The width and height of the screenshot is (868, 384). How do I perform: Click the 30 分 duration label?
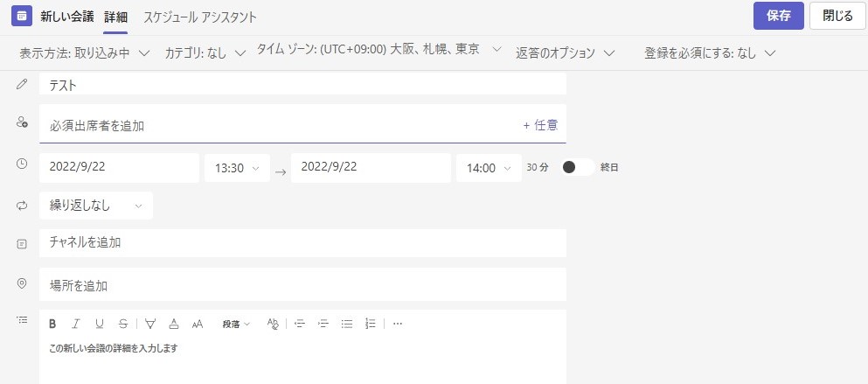point(538,167)
